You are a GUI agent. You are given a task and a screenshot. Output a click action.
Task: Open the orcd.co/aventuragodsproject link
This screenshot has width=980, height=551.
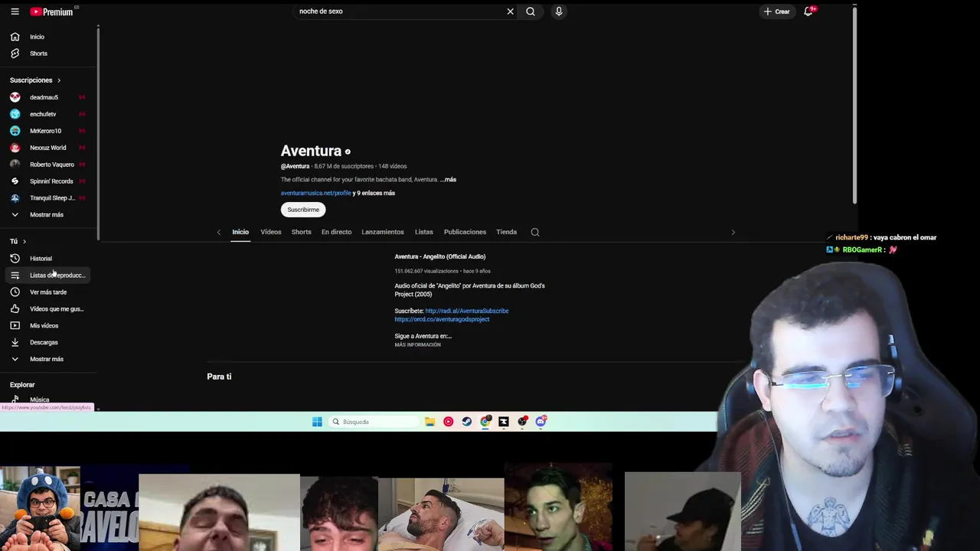(x=442, y=319)
